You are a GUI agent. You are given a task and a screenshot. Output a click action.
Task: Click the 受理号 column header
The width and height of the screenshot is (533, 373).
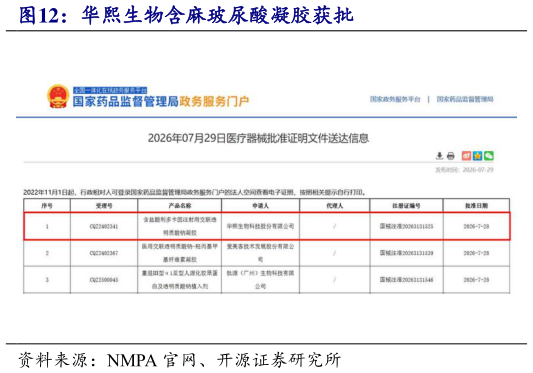(x=104, y=206)
